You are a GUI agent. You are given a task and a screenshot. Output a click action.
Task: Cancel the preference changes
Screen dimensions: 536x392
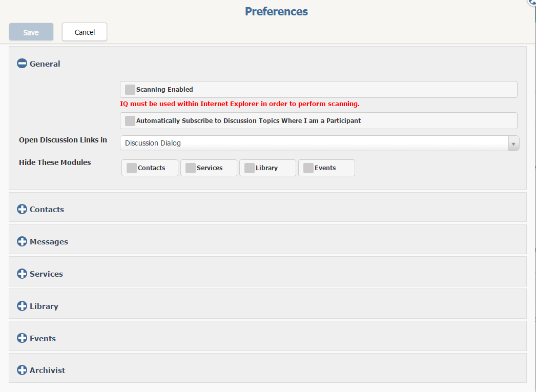[x=85, y=32]
